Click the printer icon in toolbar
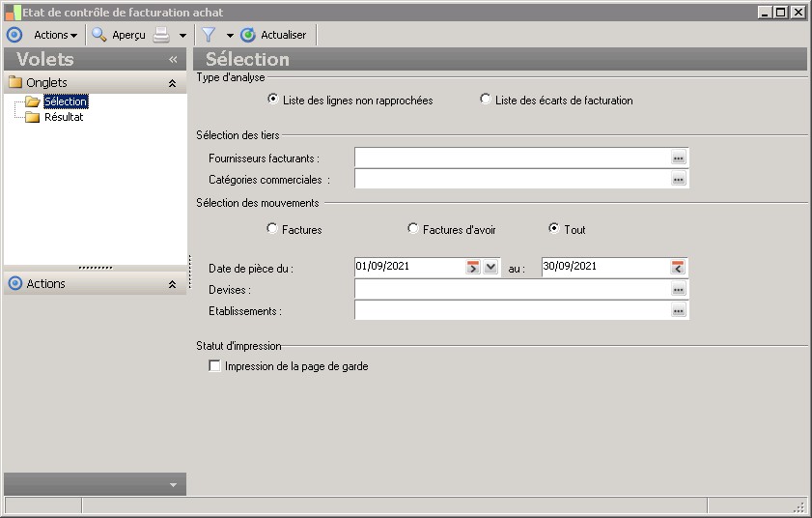 coord(162,35)
